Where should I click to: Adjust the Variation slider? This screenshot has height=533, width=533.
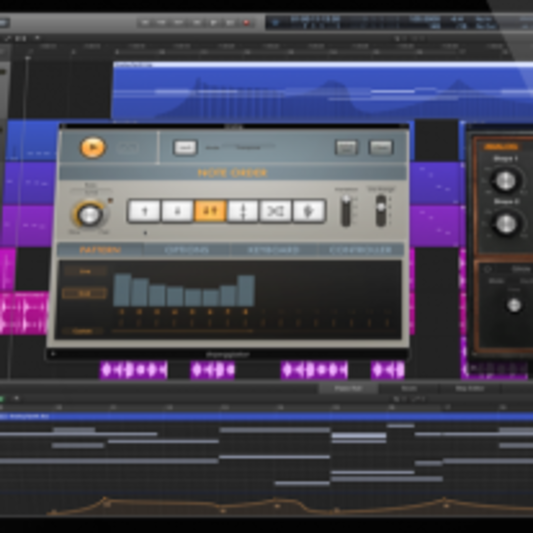346,211
